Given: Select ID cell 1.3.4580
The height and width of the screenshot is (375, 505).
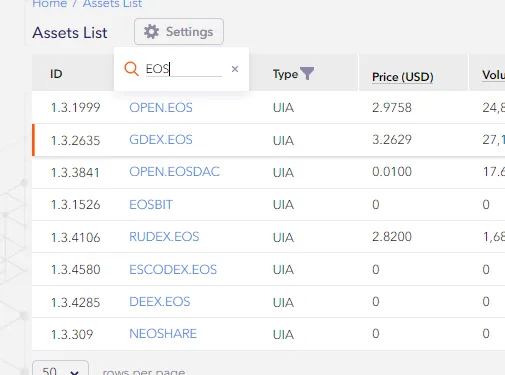Looking at the screenshot, I should 76,269.
